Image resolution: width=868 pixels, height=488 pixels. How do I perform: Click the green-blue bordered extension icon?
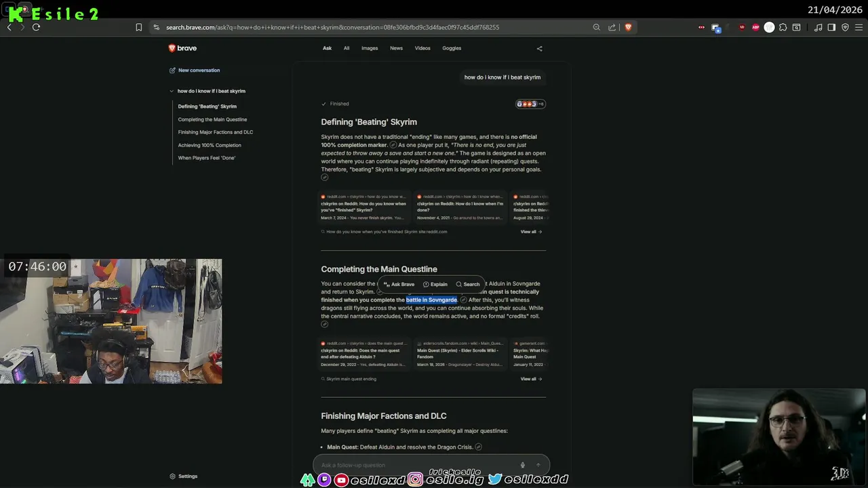tap(715, 28)
